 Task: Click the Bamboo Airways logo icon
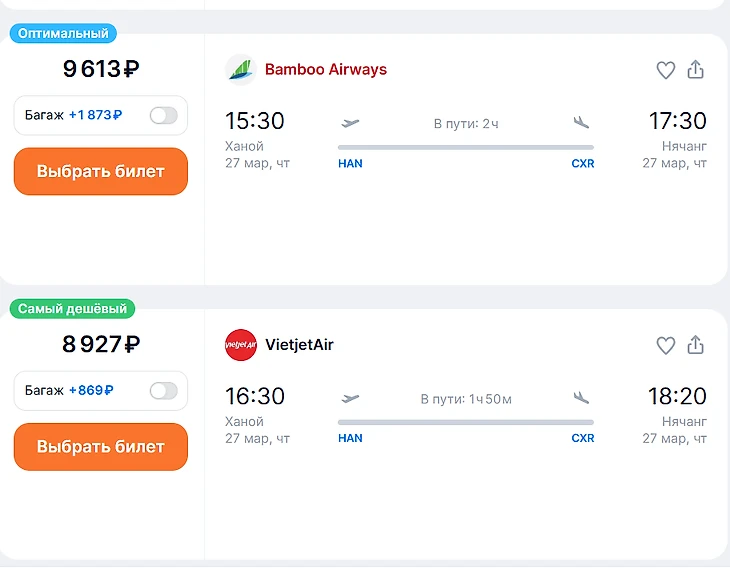coord(241,70)
